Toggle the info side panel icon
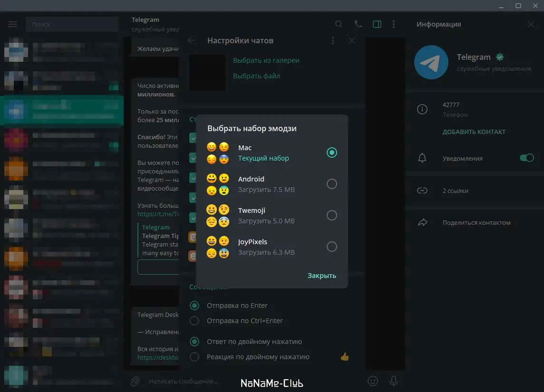544x392 pixels. tap(377, 24)
